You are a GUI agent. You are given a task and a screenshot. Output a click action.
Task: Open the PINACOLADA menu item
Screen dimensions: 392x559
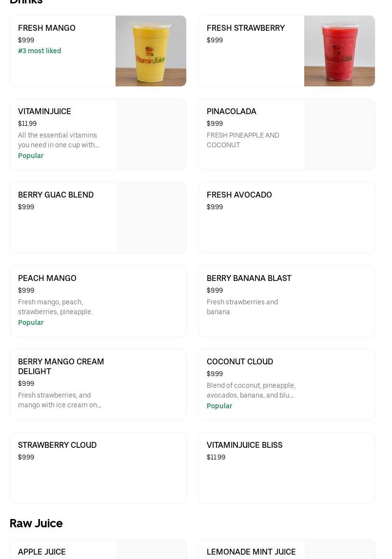232,112
